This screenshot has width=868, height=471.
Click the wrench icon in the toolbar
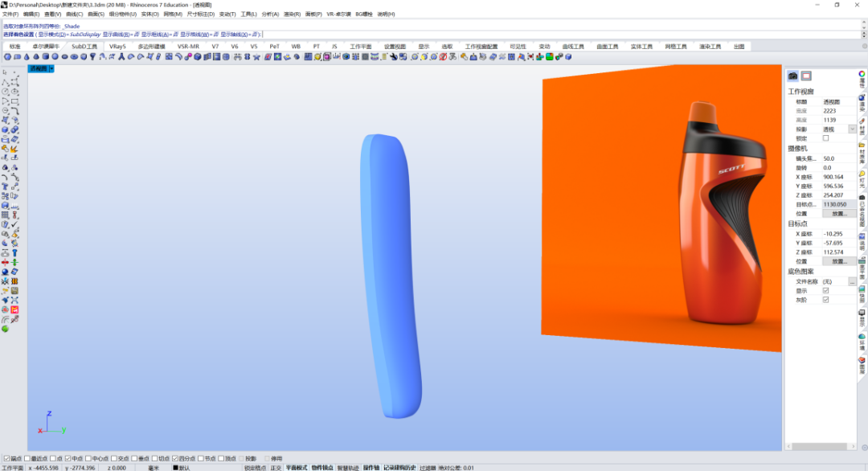[x=394, y=57]
